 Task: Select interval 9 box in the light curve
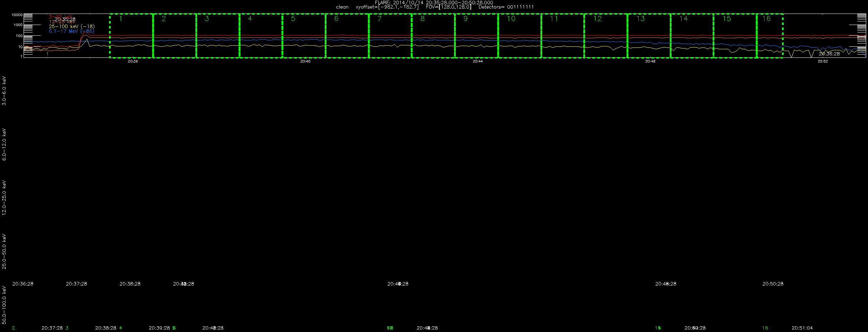pyautogui.click(x=476, y=36)
